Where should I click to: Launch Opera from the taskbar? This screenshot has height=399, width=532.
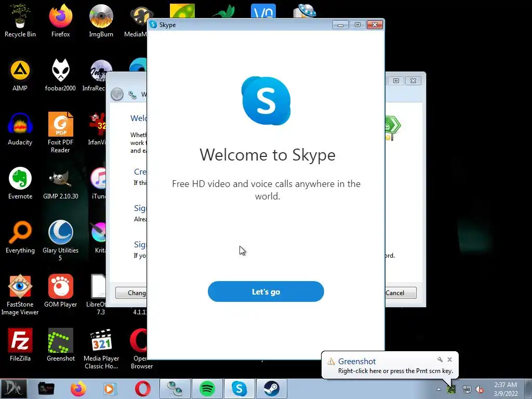(142, 389)
